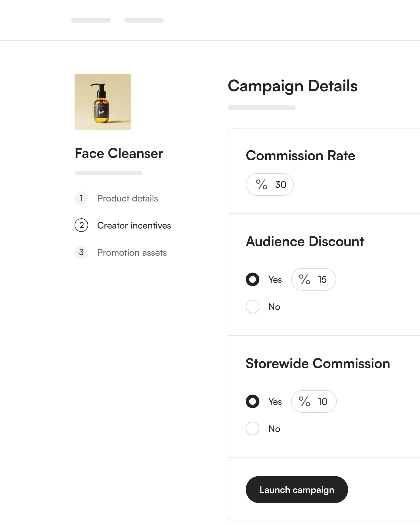This screenshot has height=525, width=420.
Task: Select Yes for Storewide Commission
Action: click(x=253, y=401)
